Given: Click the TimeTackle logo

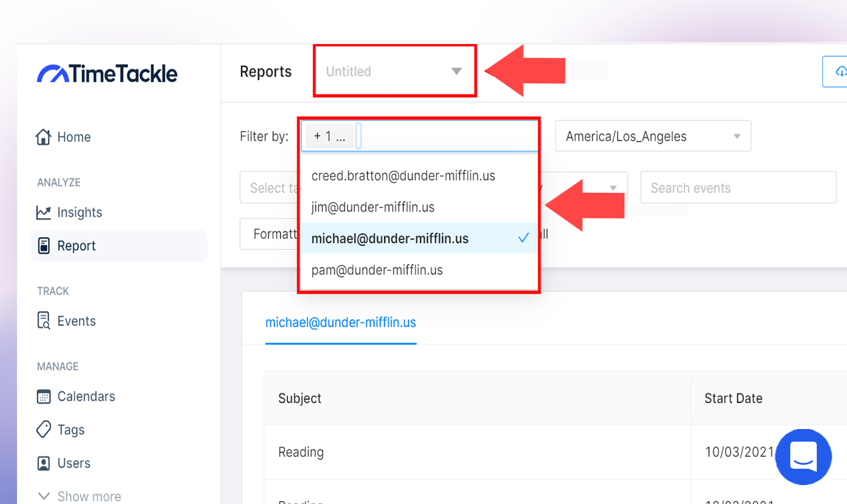Looking at the screenshot, I should 107,74.
